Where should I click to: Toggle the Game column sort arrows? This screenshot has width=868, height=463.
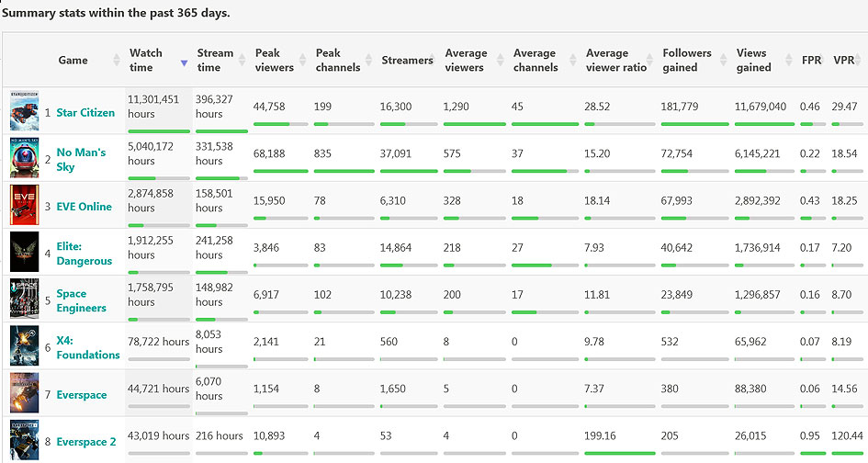[117, 60]
